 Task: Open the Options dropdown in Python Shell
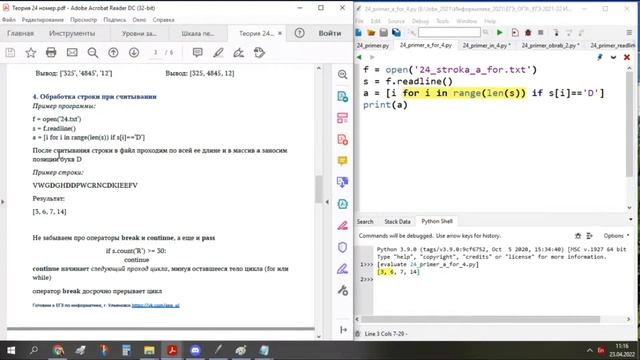(616, 236)
